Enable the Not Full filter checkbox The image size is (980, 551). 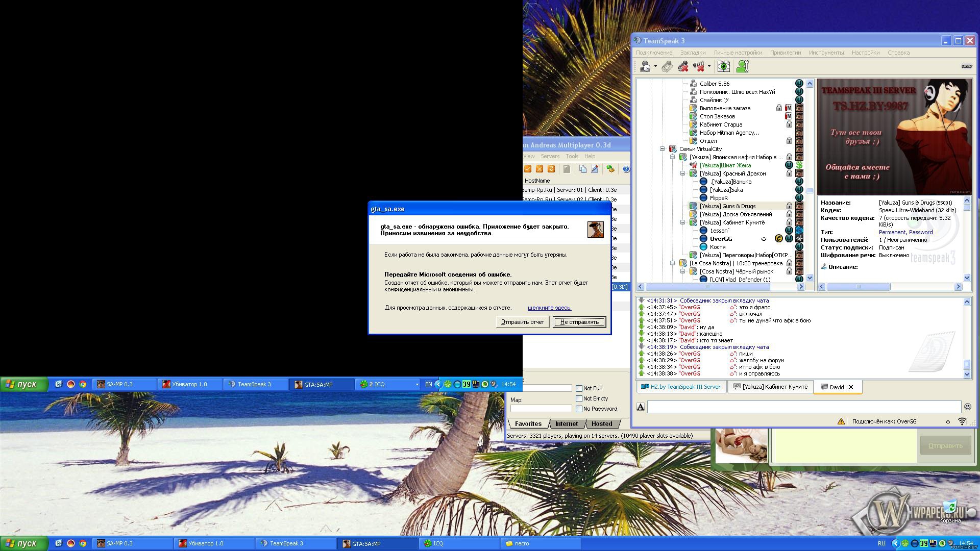pyautogui.click(x=579, y=388)
